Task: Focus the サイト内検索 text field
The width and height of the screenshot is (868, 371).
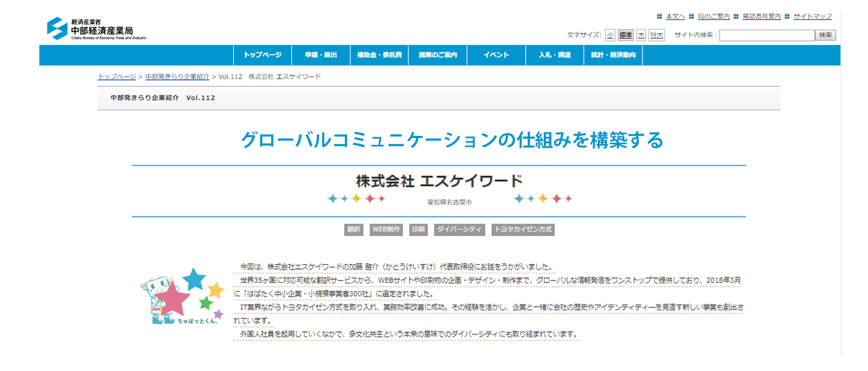Action: click(x=767, y=35)
